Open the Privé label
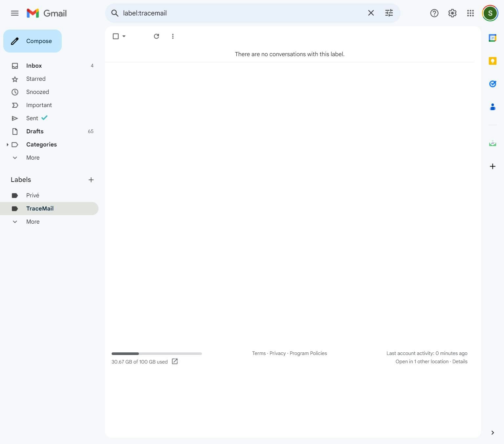 pyautogui.click(x=33, y=195)
